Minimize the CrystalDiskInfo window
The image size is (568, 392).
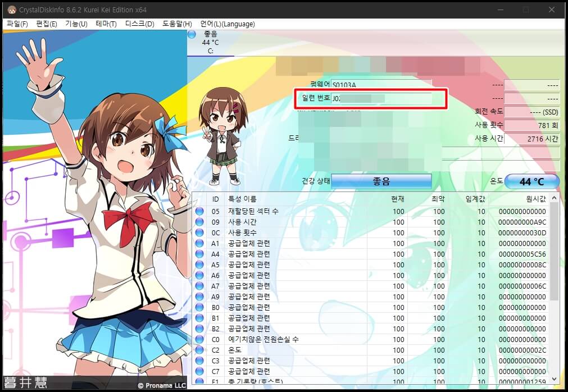(x=501, y=10)
